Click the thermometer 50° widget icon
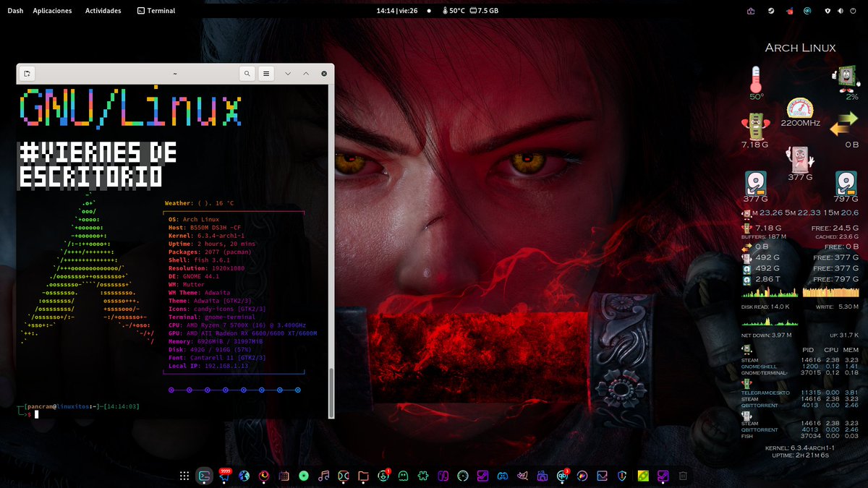The image size is (868, 488). (x=756, y=79)
